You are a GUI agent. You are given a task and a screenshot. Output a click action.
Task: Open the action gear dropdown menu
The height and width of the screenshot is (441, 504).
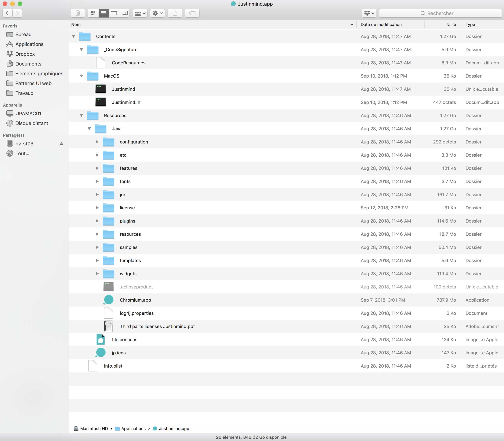click(158, 13)
